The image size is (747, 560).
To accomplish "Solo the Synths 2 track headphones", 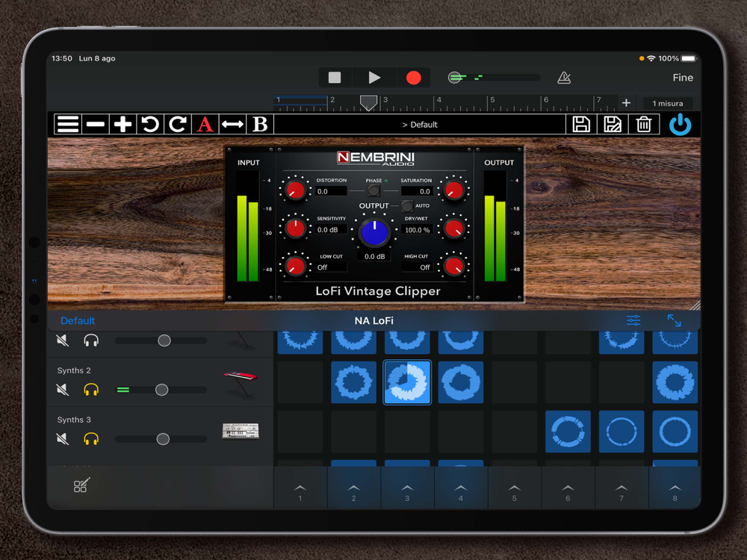I will 91,390.
